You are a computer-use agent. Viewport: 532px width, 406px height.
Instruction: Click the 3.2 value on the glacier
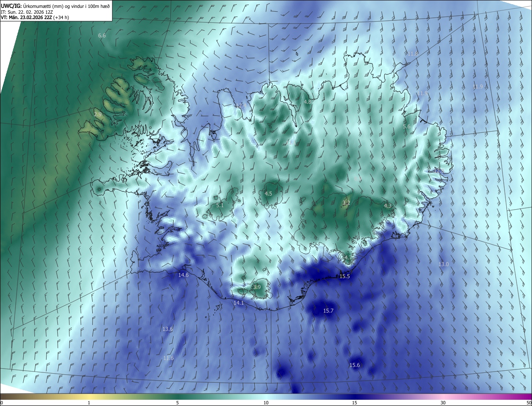(346, 203)
